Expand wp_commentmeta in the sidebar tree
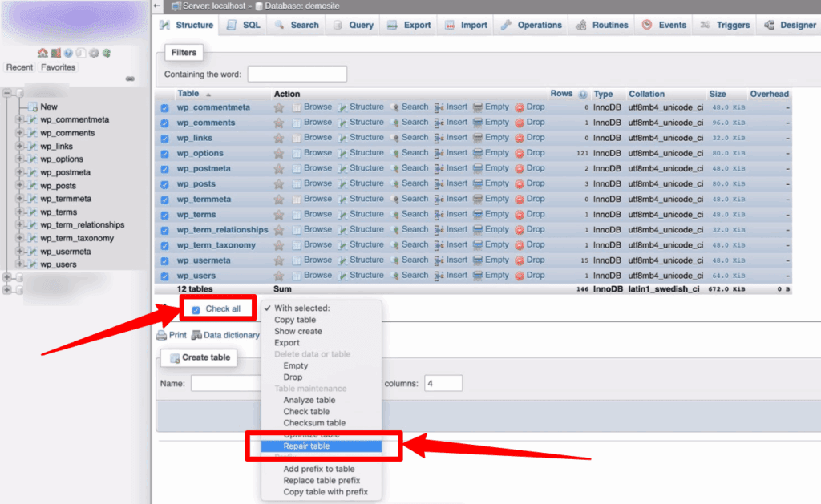The height and width of the screenshot is (504, 821). click(19, 119)
